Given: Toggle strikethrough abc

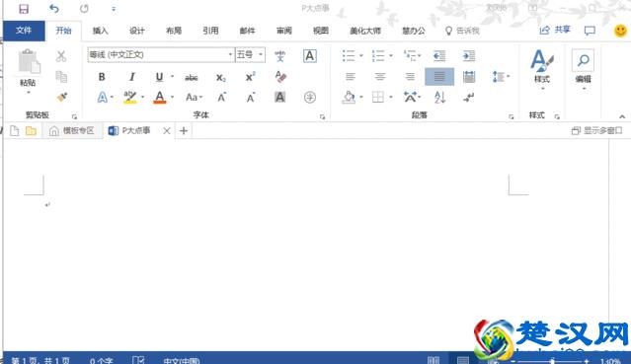Looking at the screenshot, I should [x=192, y=77].
